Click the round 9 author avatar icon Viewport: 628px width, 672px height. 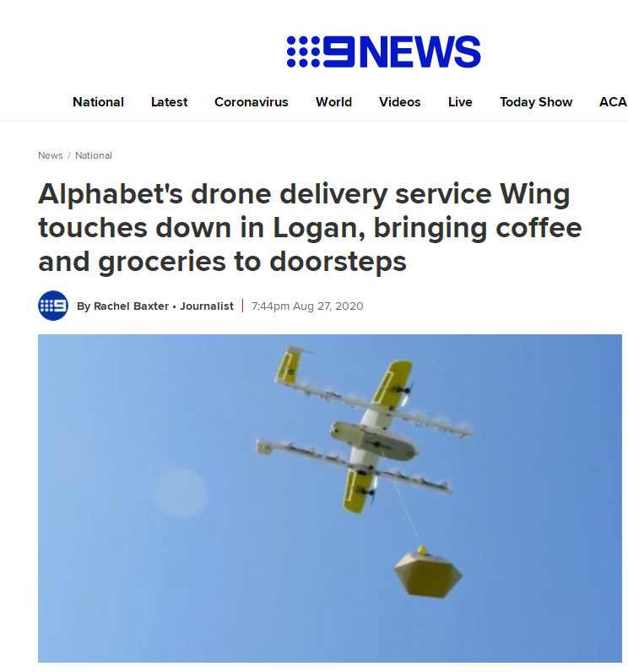point(53,306)
